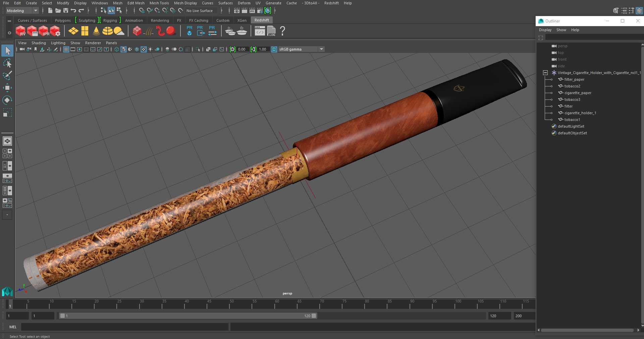The width and height of the screenshot is (644, 339).
Task: Open the viewport Shading menu
Action: click(x=39, y=43)
